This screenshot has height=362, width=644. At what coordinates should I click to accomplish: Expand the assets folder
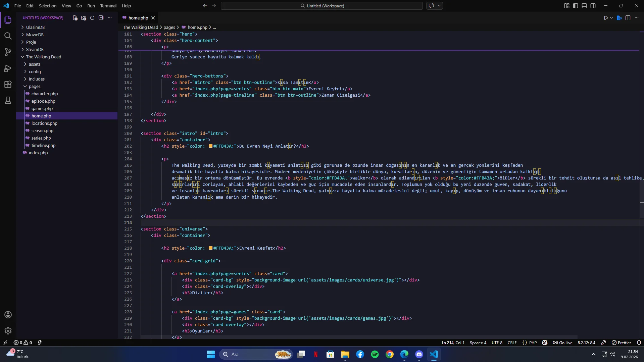34,64
